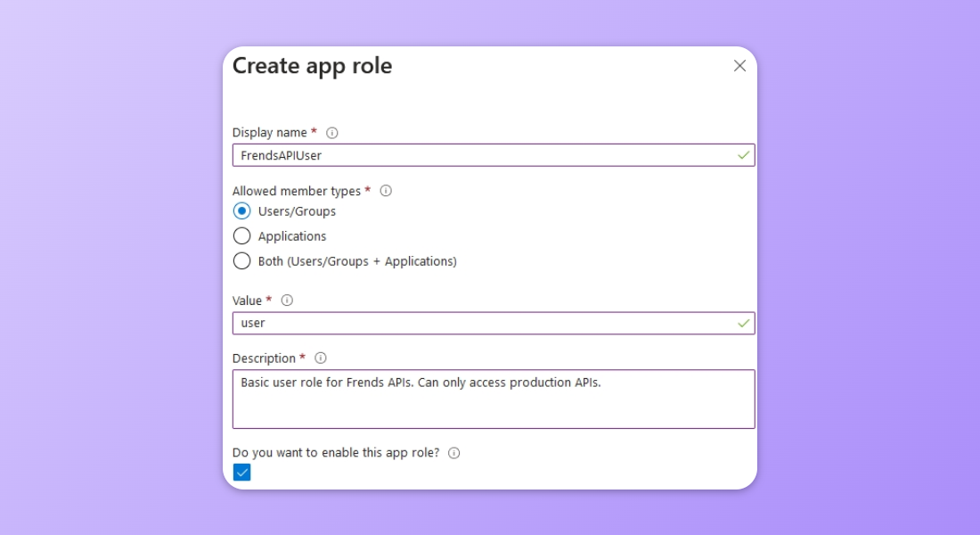Screen dimensions: 980x535
Task: Click the Create app role heading
Action: pyautogui.click(x=312, y=66)
